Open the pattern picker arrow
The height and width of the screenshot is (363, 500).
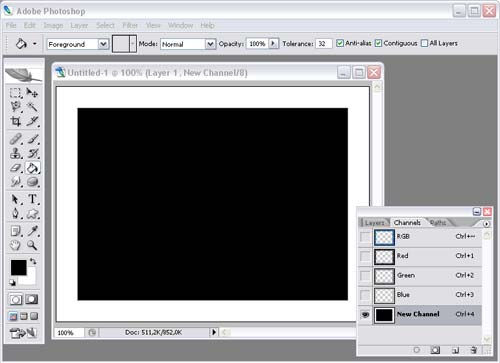point(133,44)
